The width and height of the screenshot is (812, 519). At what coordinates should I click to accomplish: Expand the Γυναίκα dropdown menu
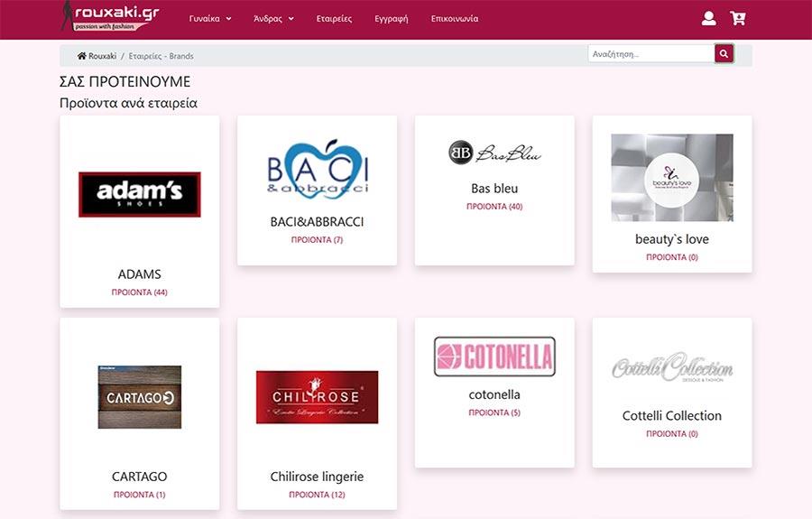coord(210,19)
